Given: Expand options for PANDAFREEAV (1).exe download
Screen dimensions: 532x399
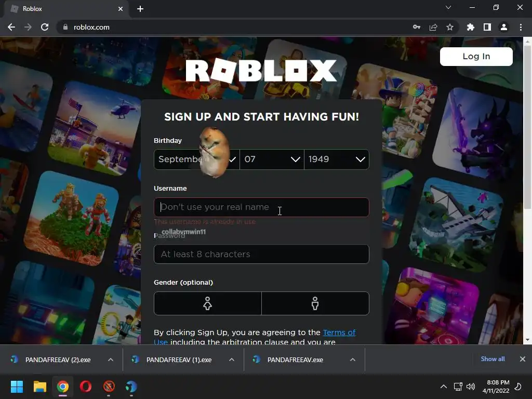Looking at the screenshot, I should click(232, 360).
